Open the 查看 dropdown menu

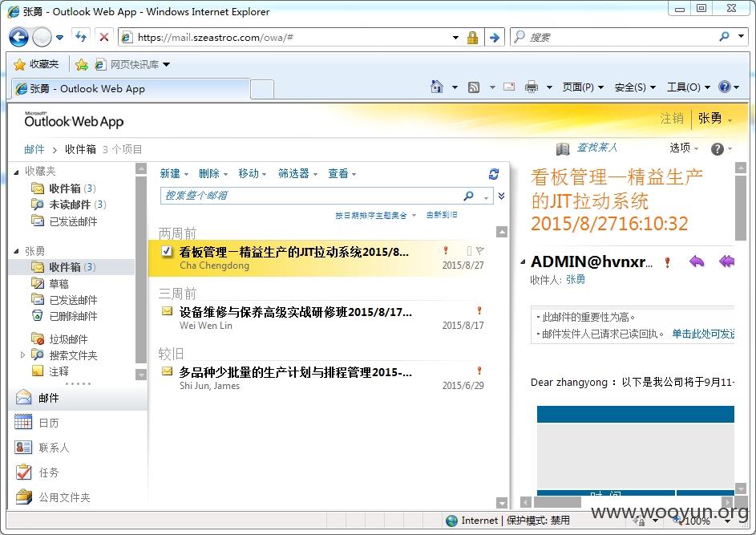click(x=342, y=174)
